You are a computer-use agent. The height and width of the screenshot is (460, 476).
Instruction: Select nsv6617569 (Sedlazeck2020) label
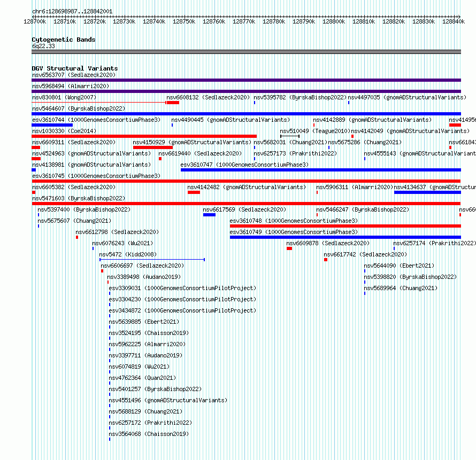[x=244, y=209]
